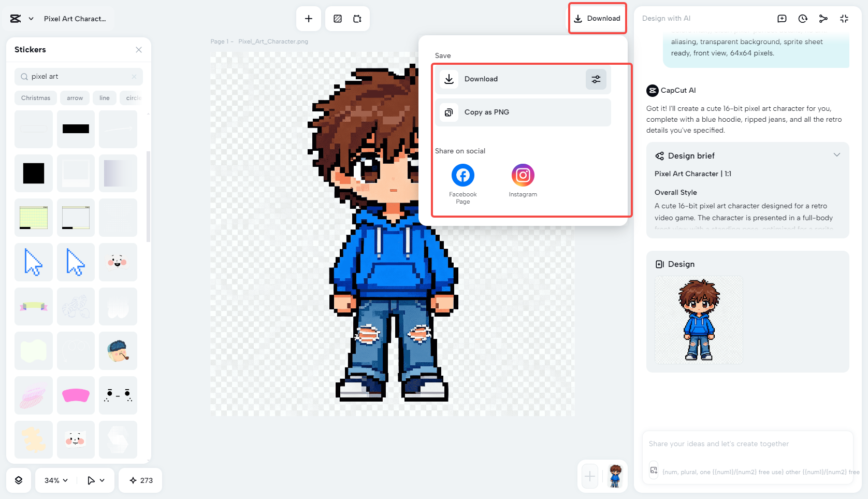Start a new AI chat conversation
Viewport: 868px width, 499px height.
pos(782,18)
